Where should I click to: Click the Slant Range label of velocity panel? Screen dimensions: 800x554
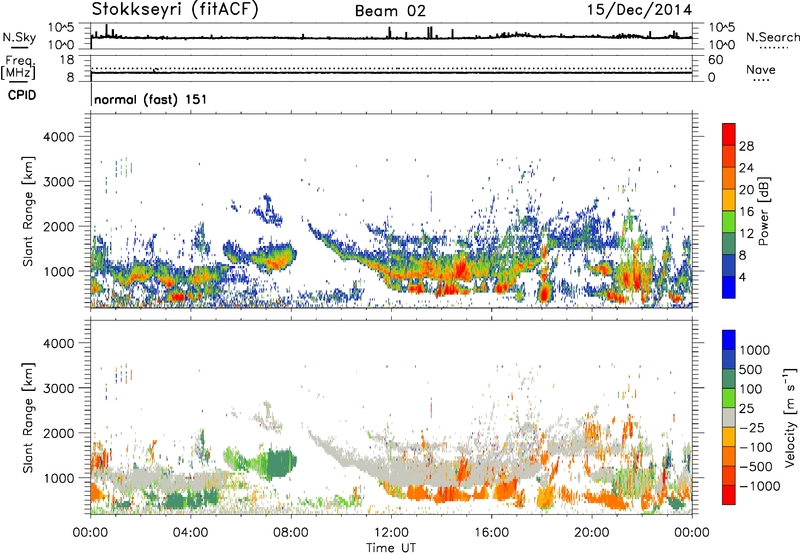[28, 418]
